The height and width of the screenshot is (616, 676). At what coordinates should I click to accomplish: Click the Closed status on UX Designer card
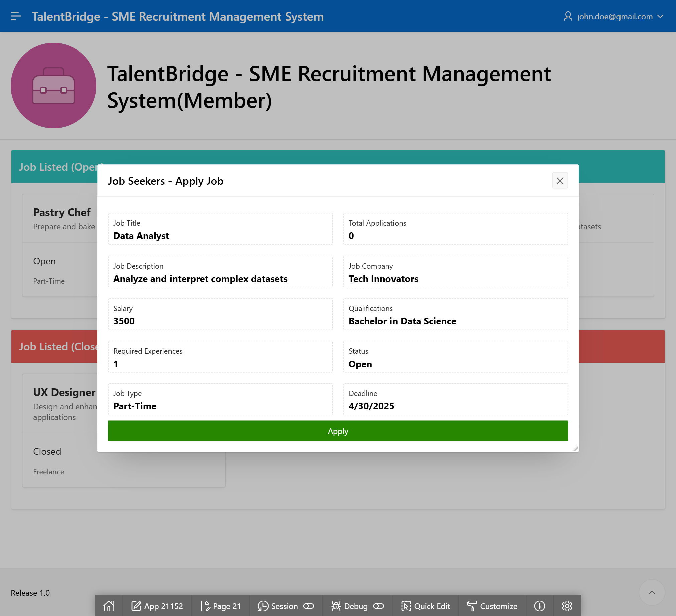47,451
